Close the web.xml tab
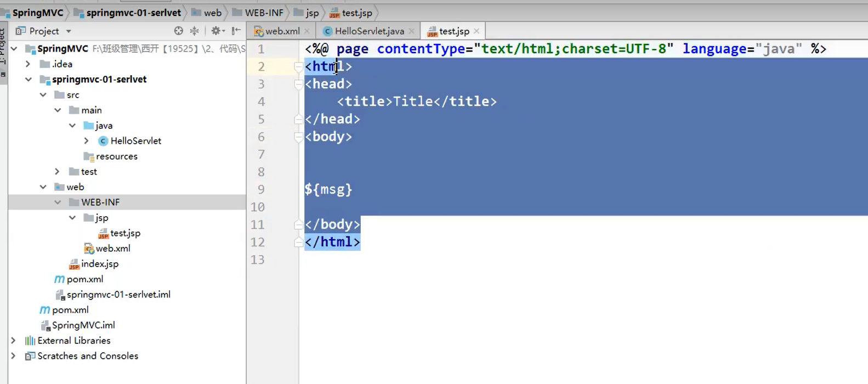The height and width of the screenshot is (384, 868). coord(307,31)
